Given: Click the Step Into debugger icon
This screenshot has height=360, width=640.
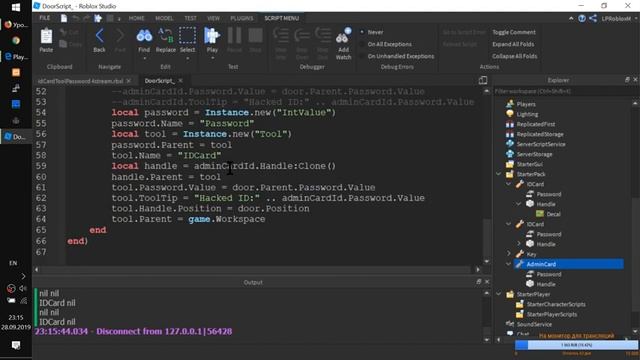Looking at the screenshot, I should pos(281,36).
